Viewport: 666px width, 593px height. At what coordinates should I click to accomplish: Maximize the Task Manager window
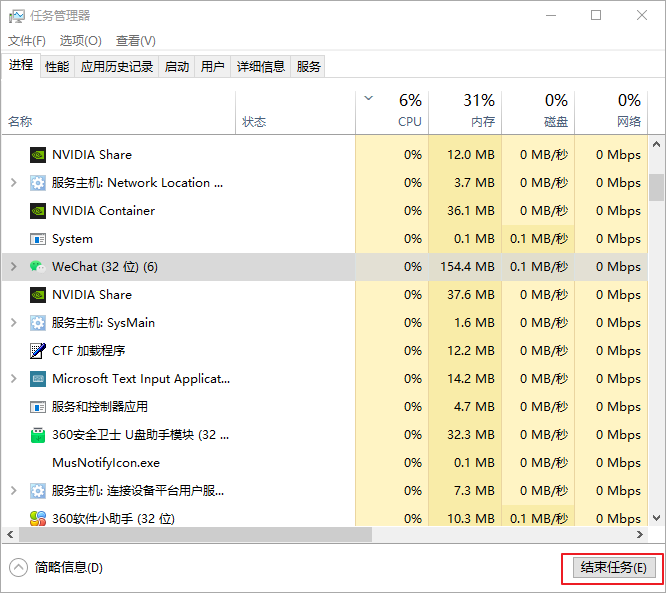tap(596, 16)
